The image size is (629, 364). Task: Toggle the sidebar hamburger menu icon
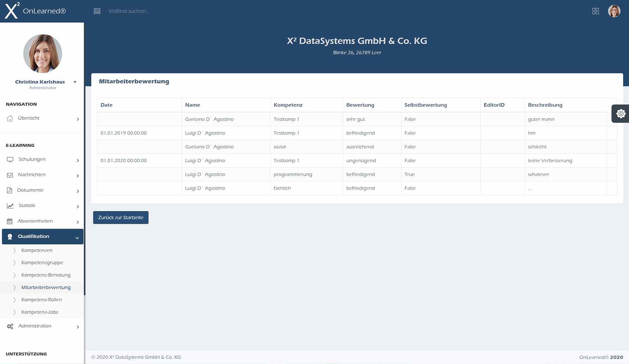(x=97, y=11)
